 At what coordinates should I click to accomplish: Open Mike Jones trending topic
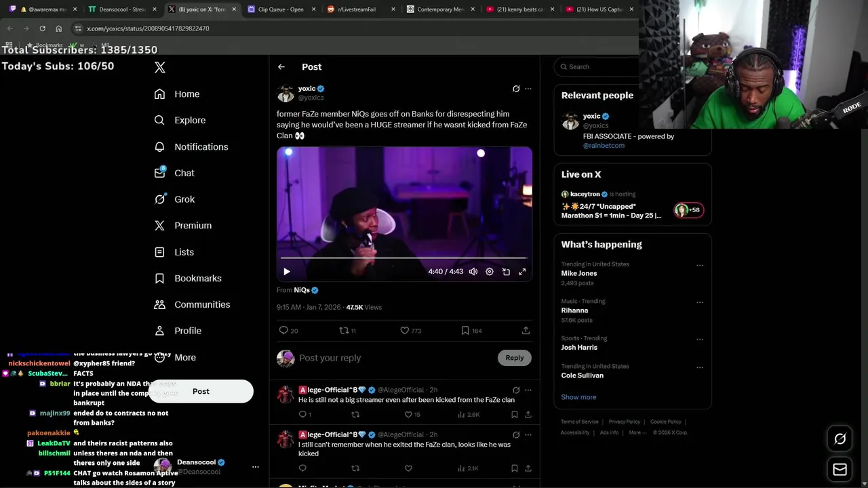[x=579, y=273]
